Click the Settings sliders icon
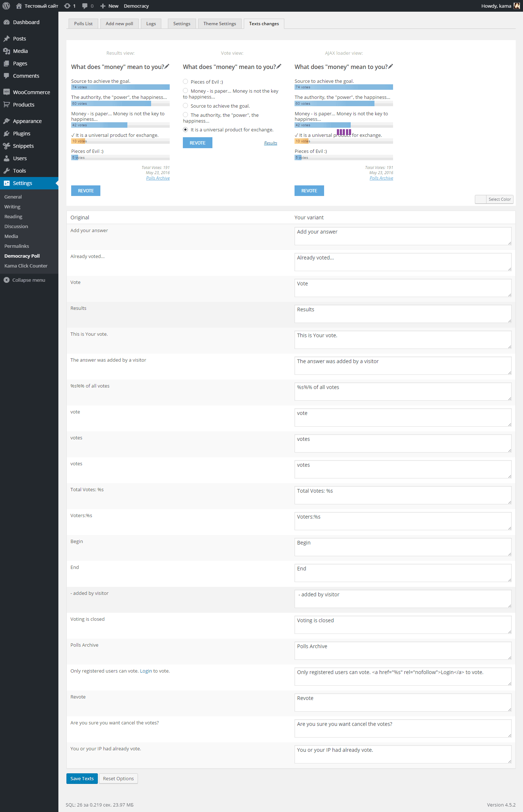The height and width of the screenshot is (812, 523). click(7, 183)
